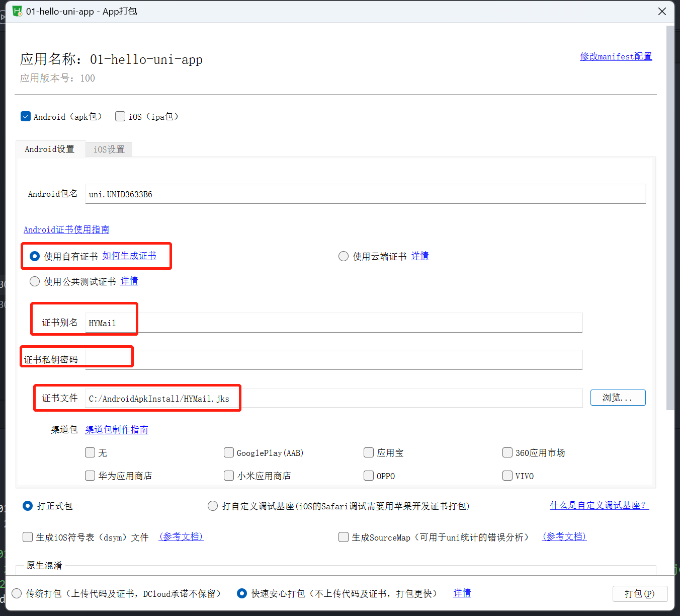The width and height of the screenshot is (680, 616).
Task: Open the 渠道包制作指南 link
Action: tap(117, 429)
